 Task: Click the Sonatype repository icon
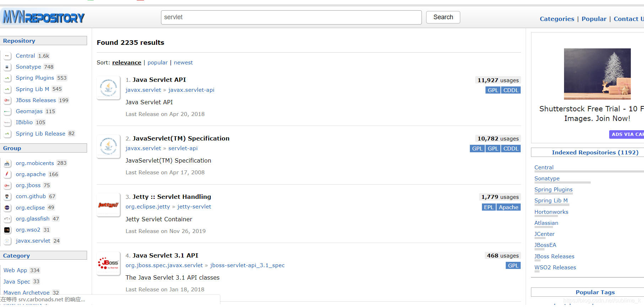tap(7, 67)
